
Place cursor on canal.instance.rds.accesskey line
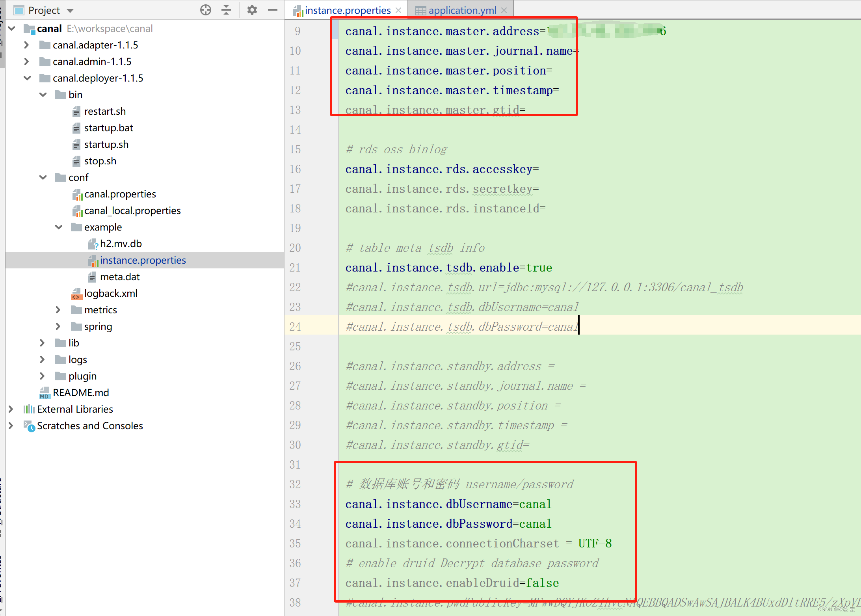pos(442,169)
